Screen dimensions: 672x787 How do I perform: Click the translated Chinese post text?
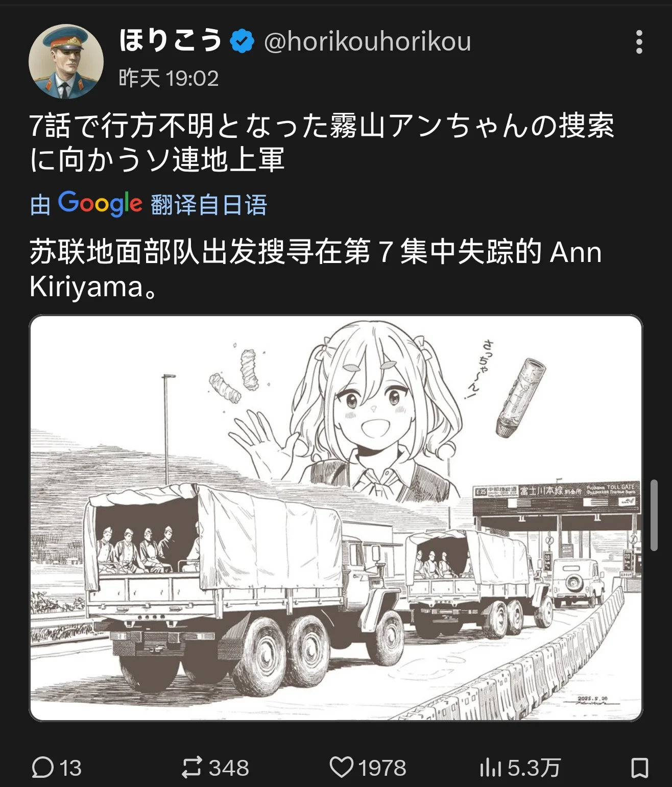(x=316, y=269)
